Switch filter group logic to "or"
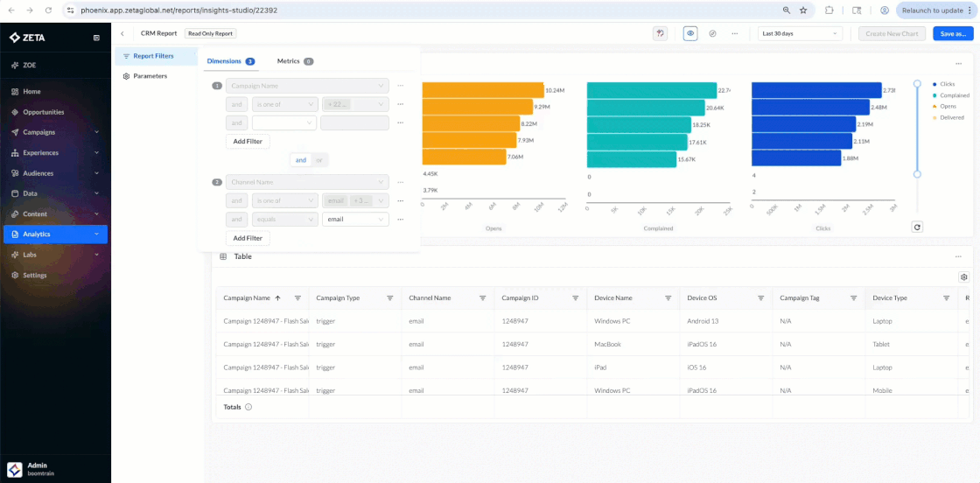 (x=319, y=160)
